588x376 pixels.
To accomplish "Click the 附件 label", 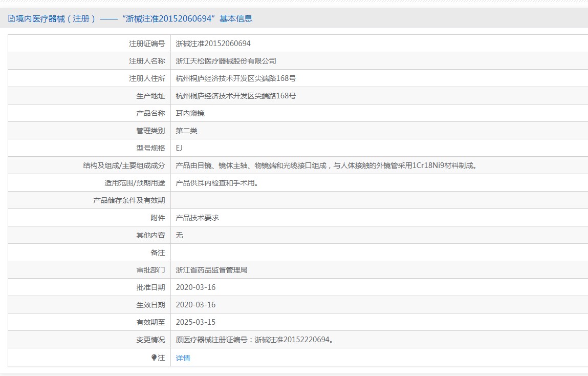I will coord(158,218).
